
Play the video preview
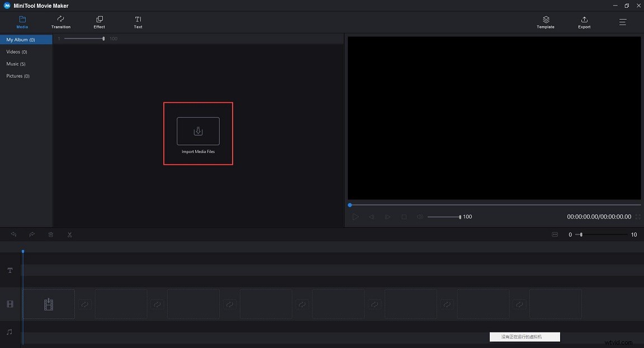pyautogui.click(x=356, y=217)
